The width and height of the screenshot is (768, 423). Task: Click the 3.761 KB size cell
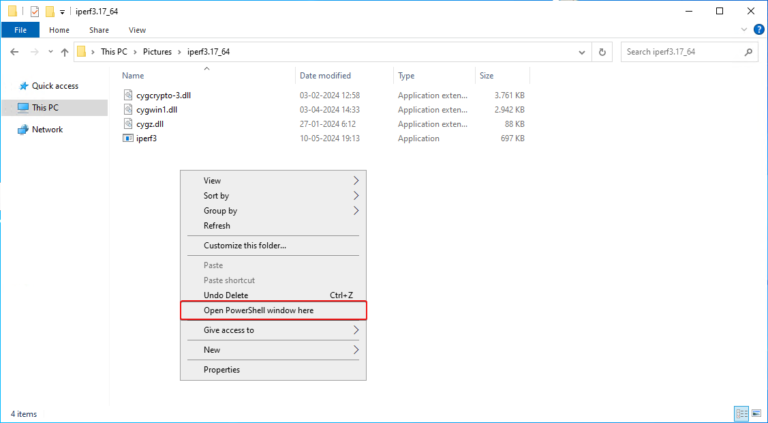509,95
